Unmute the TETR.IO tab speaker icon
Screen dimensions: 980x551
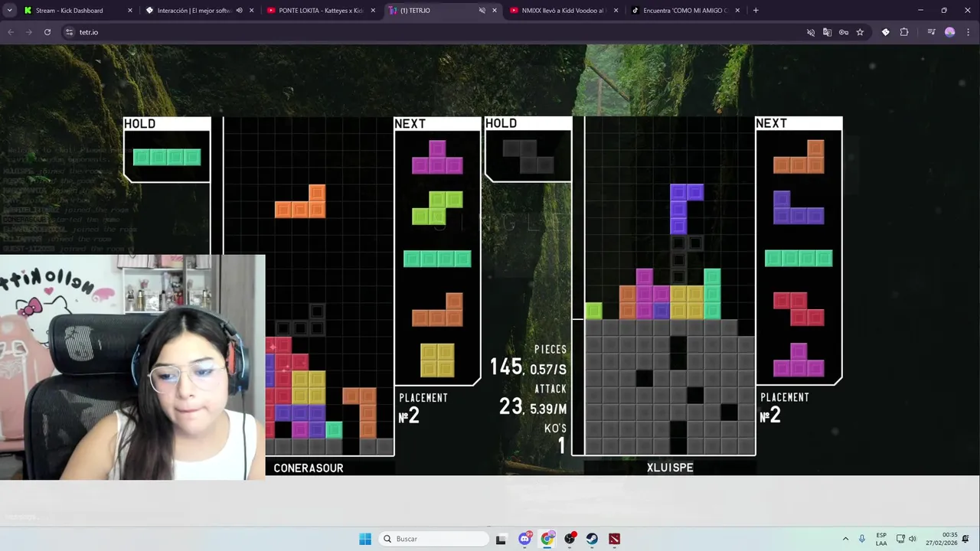click(x=482, y=11)
